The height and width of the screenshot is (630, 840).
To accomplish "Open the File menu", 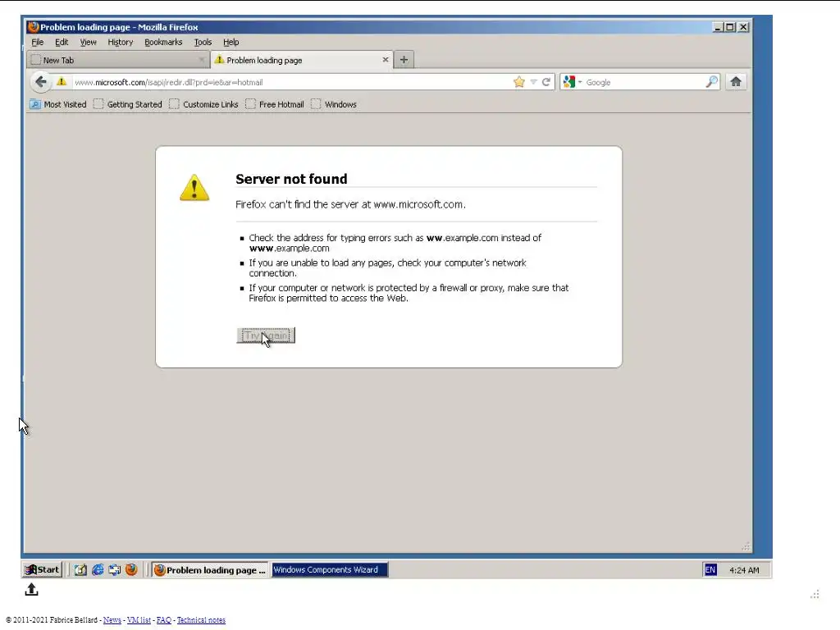I will (38, 43).
